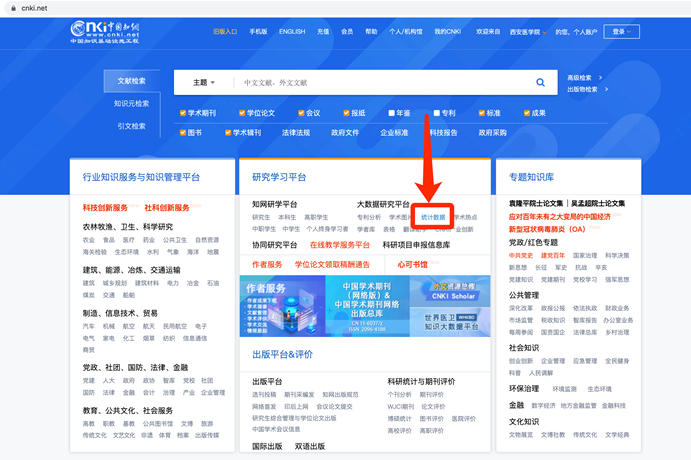Open 出版物检索 link
691x460 pixels.
point(582,89)
